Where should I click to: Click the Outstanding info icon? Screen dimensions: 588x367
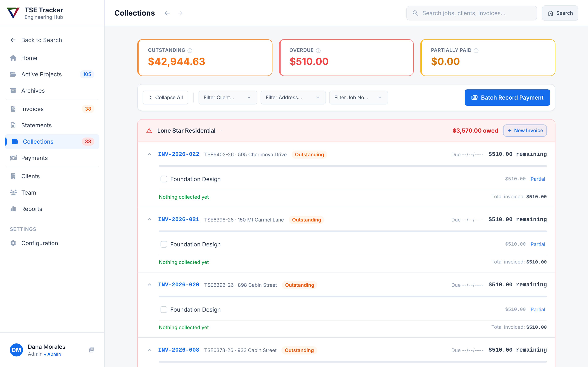pyautogui.click(x=190, y=50)
